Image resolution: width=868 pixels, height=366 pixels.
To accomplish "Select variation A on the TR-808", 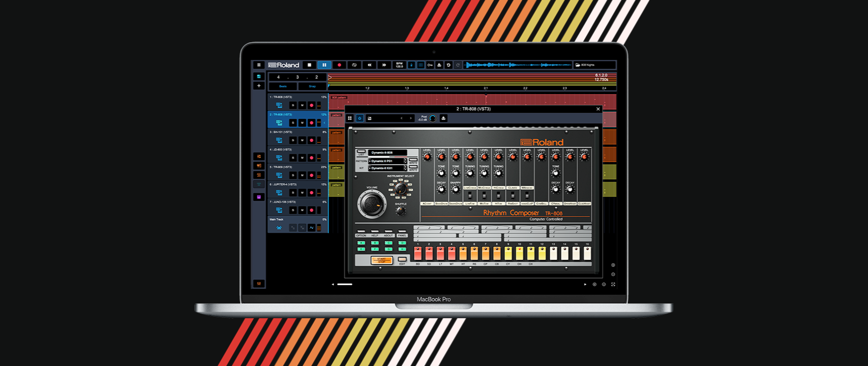I will [x=361, y=243].
